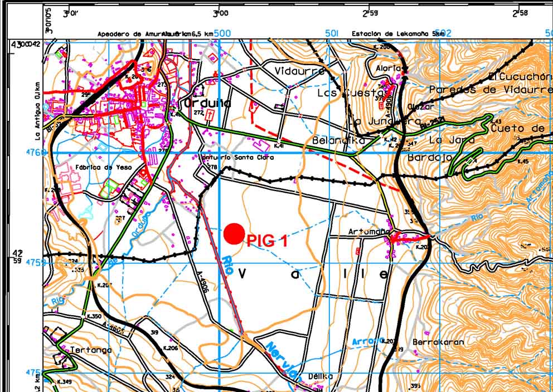Select the blue Nervión river name
The height and width of the screenshot is (392, 553).
283,360
